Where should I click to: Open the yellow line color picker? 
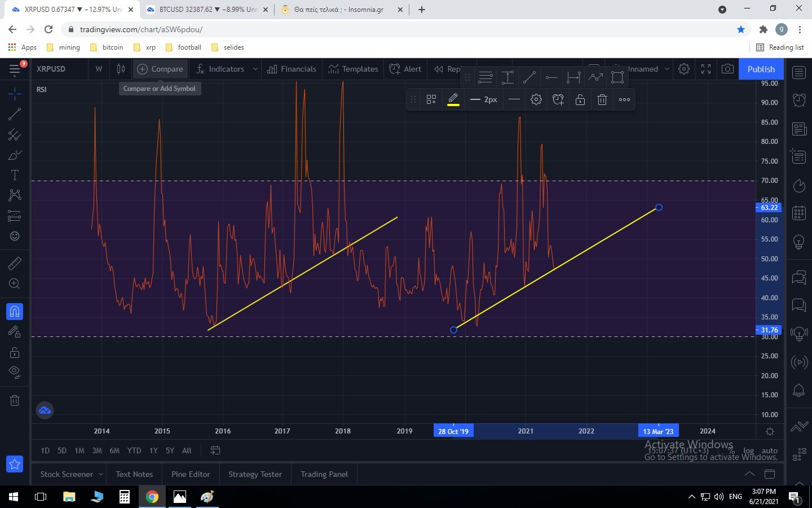coord(453,99)
